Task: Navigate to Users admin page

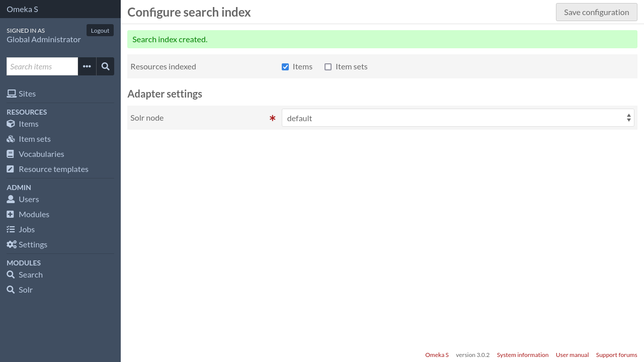Action: [x=29, y=199]
